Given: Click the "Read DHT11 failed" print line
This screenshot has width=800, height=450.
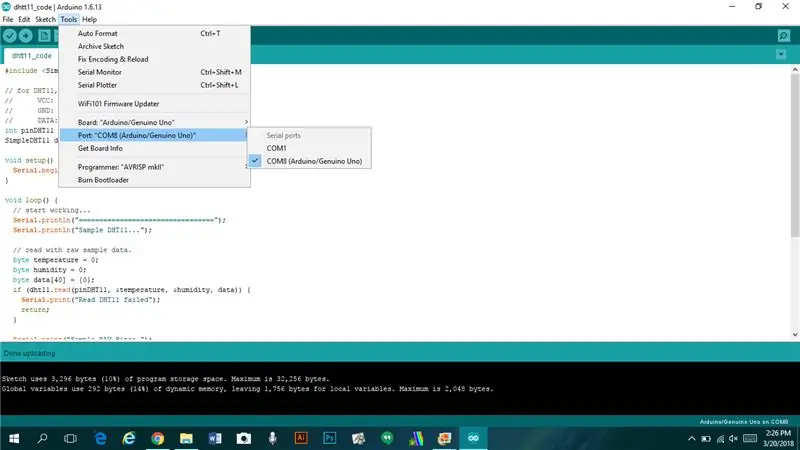Looking at the screenshot, I should (x=90, y=299).
